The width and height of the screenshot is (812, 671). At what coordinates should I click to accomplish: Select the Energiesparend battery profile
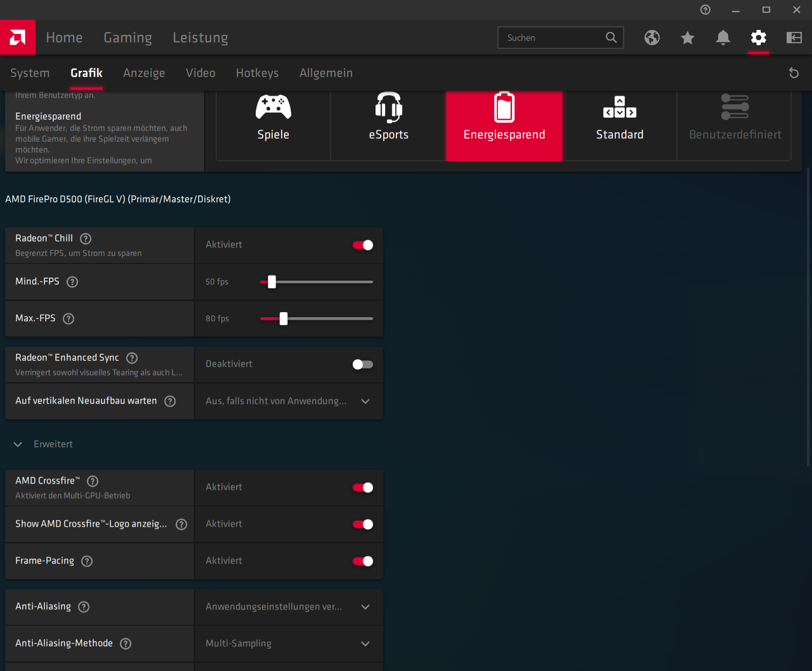(504, 125)
